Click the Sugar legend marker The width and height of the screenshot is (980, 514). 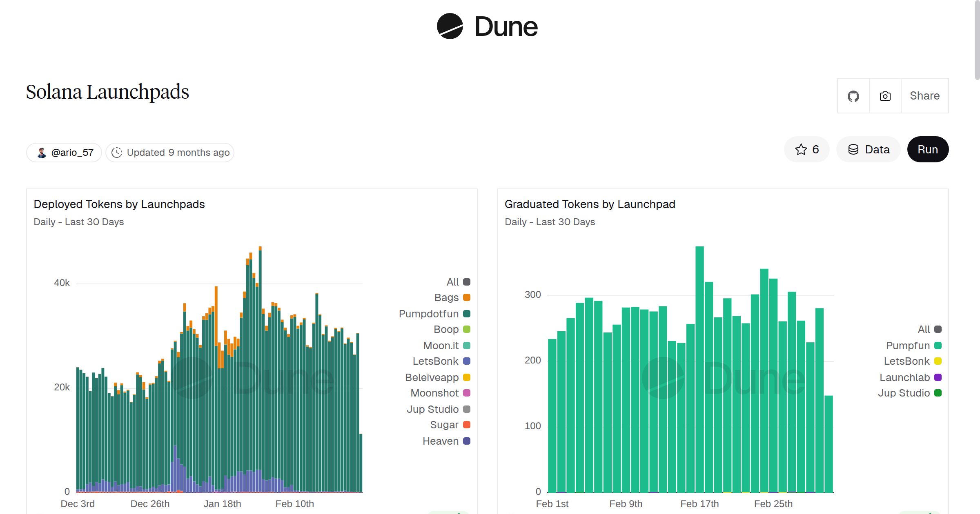[x=467, y=425]
